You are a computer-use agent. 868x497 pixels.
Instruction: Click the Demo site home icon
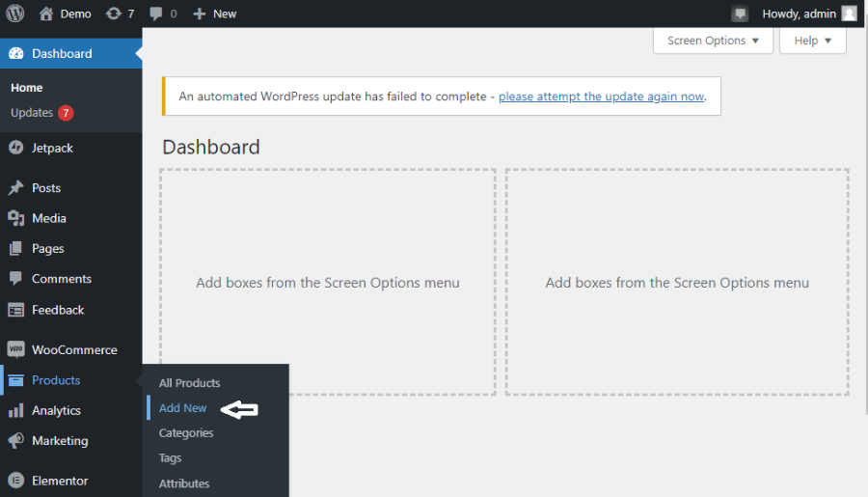click(x=46, y=14)
